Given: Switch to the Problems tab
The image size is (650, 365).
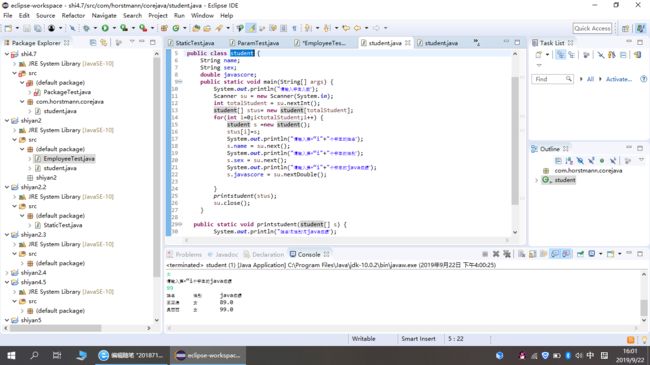Looking at the screenshot, I should point(184,254).
